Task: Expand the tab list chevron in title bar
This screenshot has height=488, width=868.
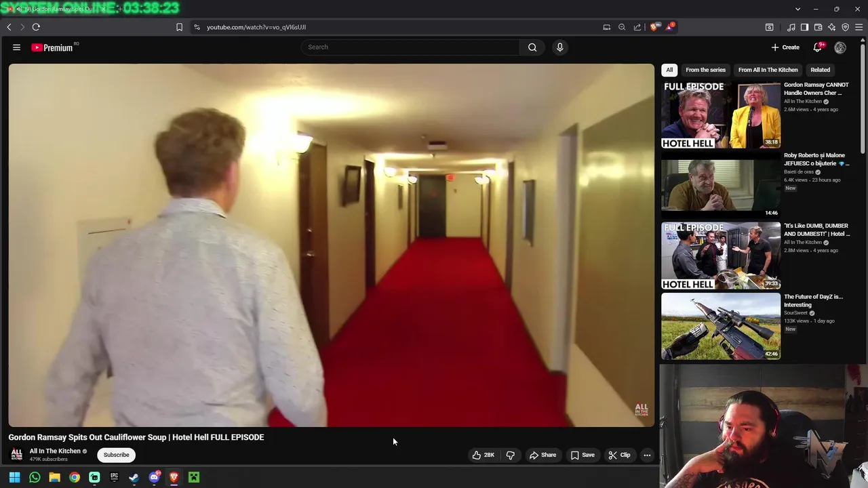Action: click(x=797, y=9)
